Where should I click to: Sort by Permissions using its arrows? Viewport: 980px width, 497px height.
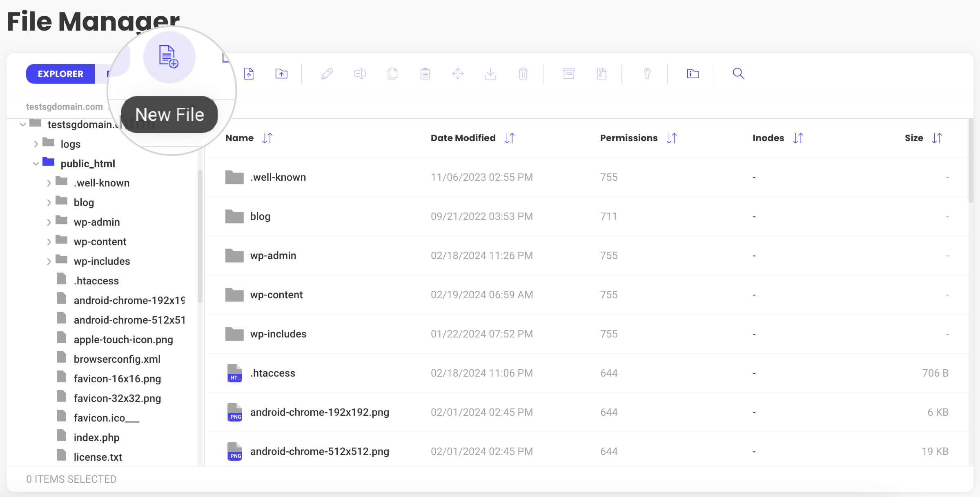(x=672, y=138)
